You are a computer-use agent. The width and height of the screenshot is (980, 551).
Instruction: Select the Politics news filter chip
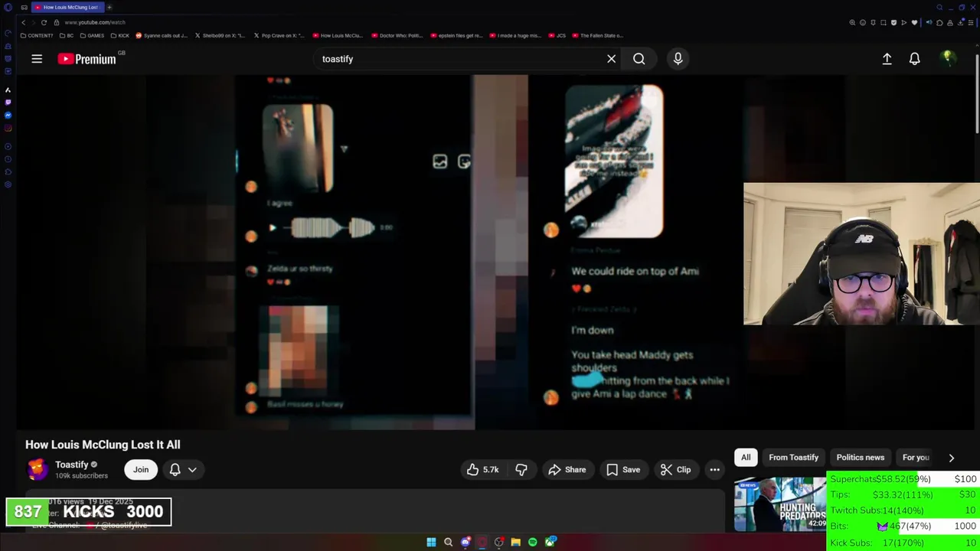(860, 458)
